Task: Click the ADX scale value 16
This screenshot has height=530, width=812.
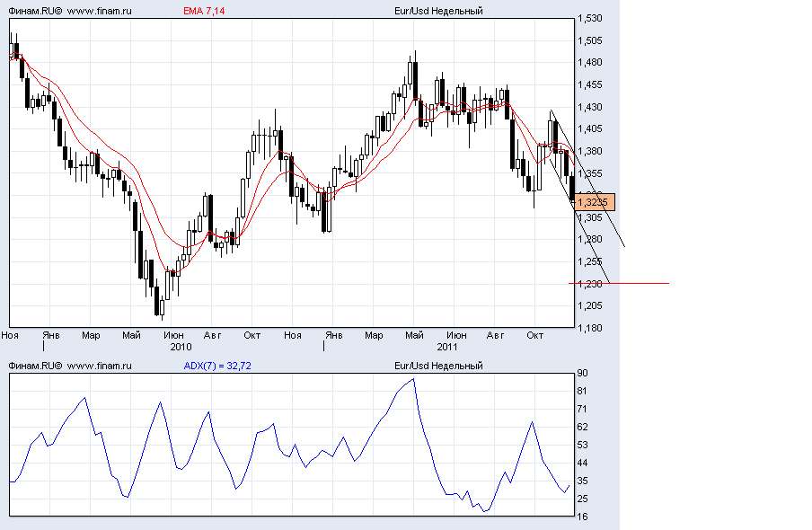Action: 582,517
